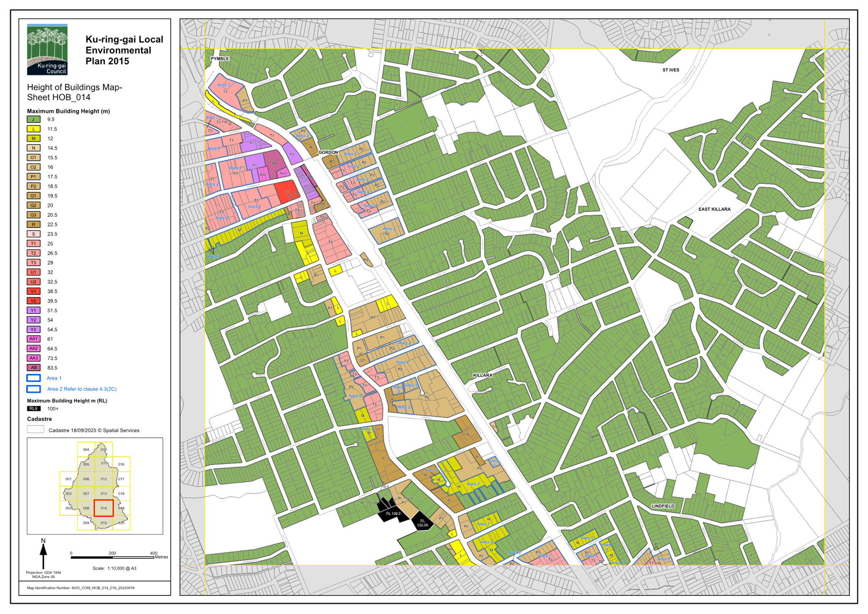This screenshot has width=868, height=614.
Task: Select tile 015 in the index map
Action: click(104, 523)
